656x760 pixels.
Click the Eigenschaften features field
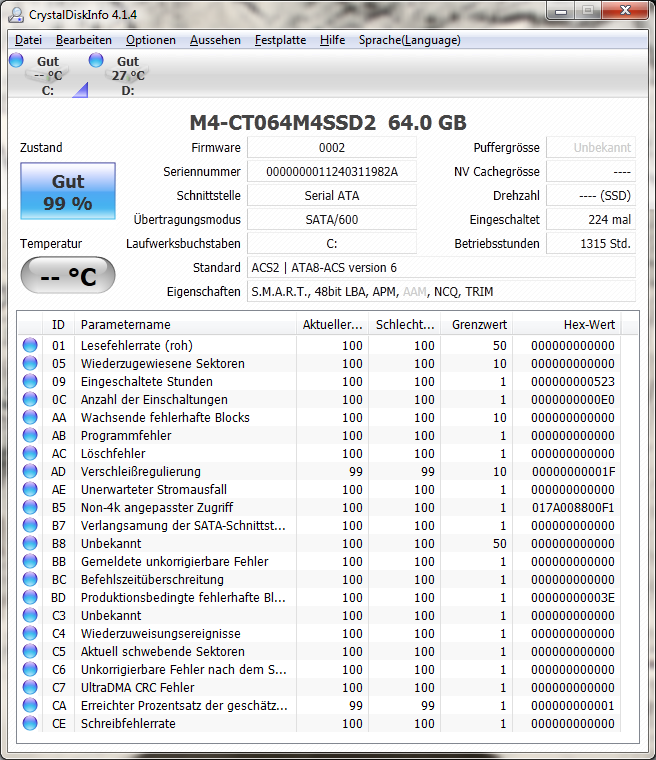[x=441, y=291]
